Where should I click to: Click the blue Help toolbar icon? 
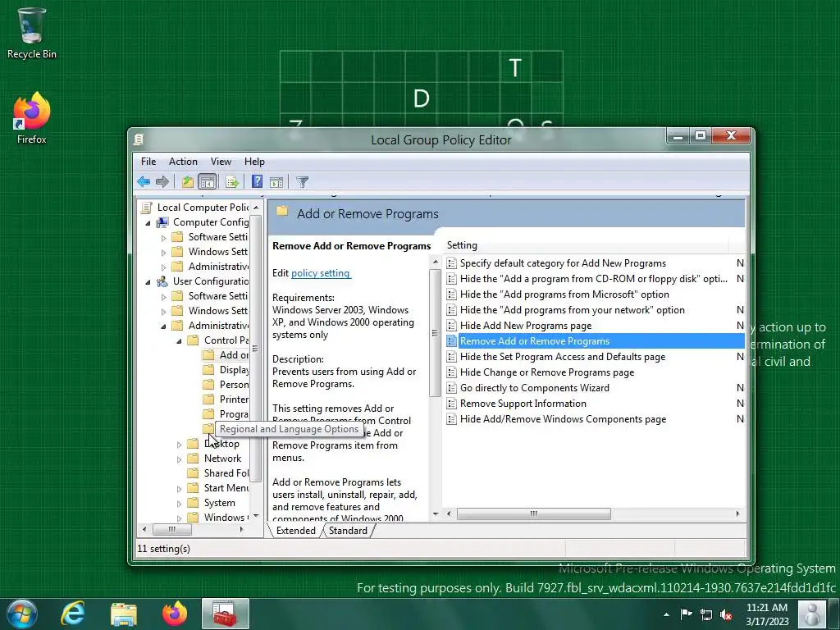pyautogui.click(x=257, y=181)
